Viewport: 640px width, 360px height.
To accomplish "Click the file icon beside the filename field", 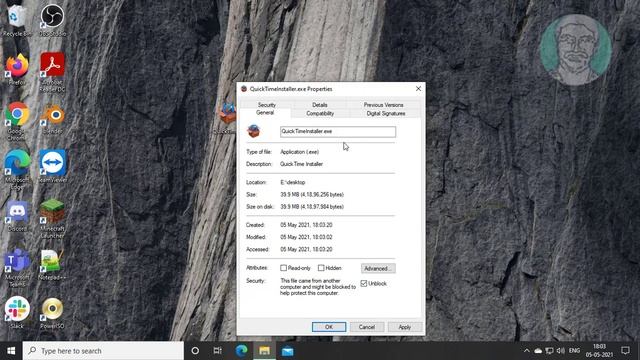I will [254, 131].
